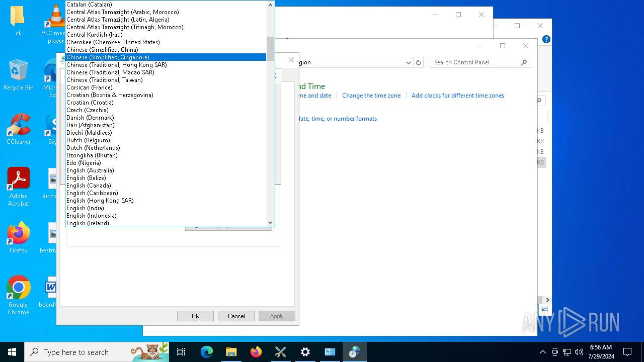Click the locale list scroll-down arrow
The height and width of the screenshot is (362, 644).
pyautogui.click(x=270, y=222)
